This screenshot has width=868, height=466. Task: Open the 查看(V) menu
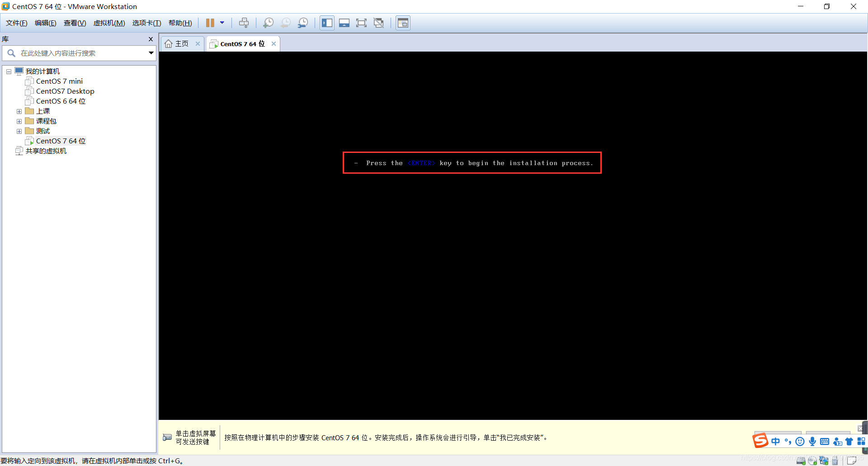click(x=75, y=23)
